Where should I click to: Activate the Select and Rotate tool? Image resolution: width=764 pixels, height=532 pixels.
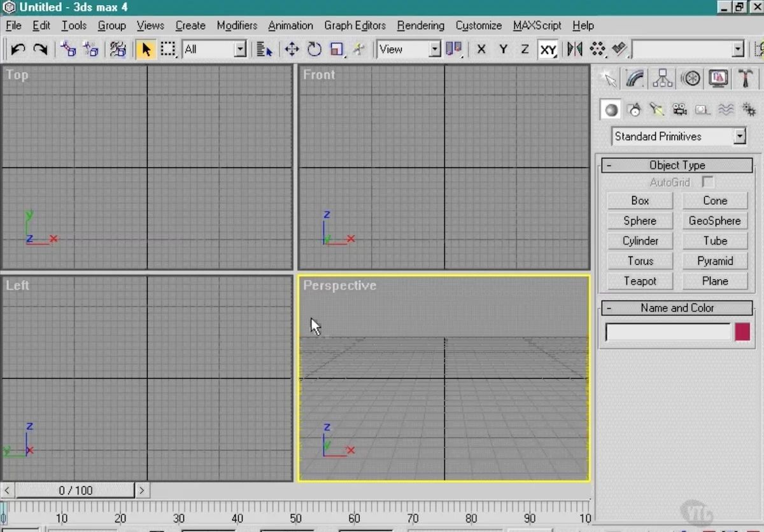pos(314,49)
